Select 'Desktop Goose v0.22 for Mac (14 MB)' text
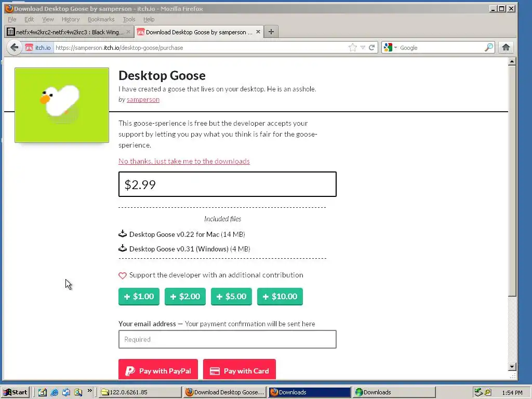 pos(187,234)
